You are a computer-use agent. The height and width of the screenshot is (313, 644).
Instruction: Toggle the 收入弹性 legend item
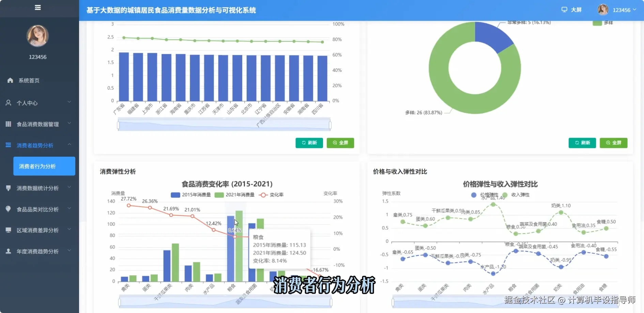(516, 195)
